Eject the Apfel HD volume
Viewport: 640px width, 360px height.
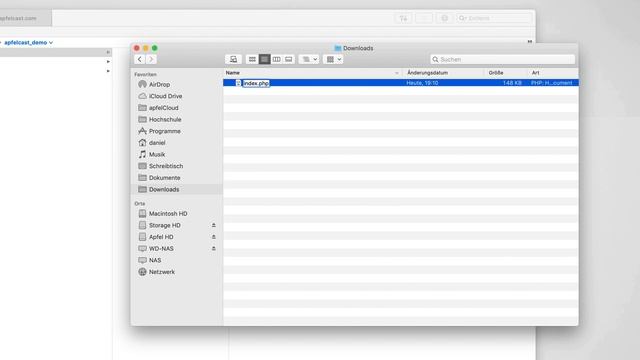click(213, 237)
